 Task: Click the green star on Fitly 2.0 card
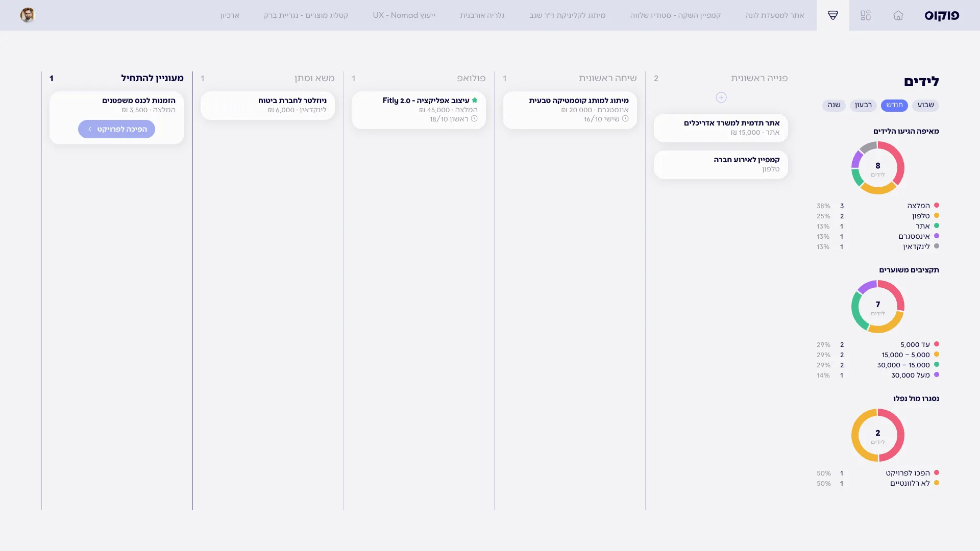pos(475,101)
